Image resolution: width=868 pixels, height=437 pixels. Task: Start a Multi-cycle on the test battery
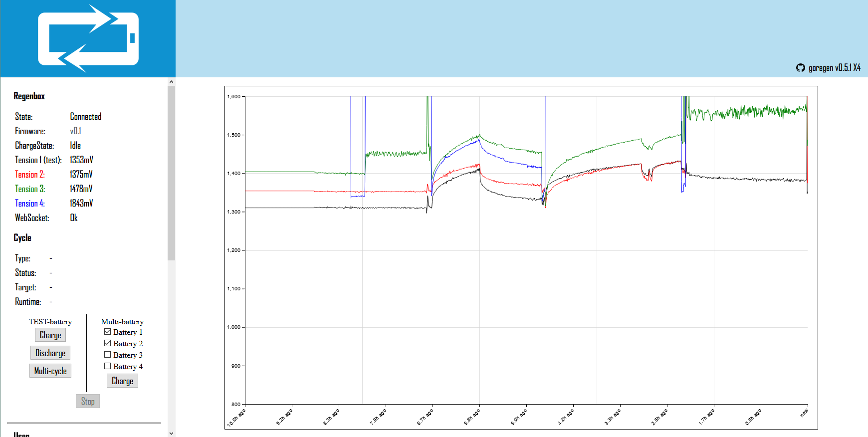(x=50, y=371)
